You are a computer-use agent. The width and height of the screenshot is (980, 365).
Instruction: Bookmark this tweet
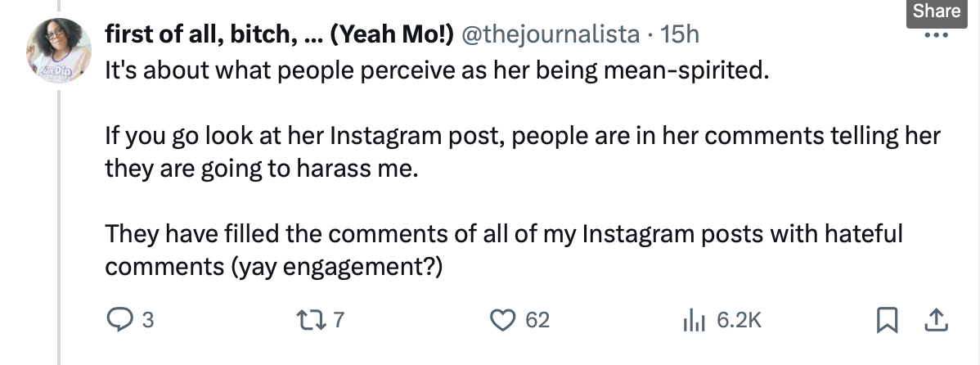888,320
